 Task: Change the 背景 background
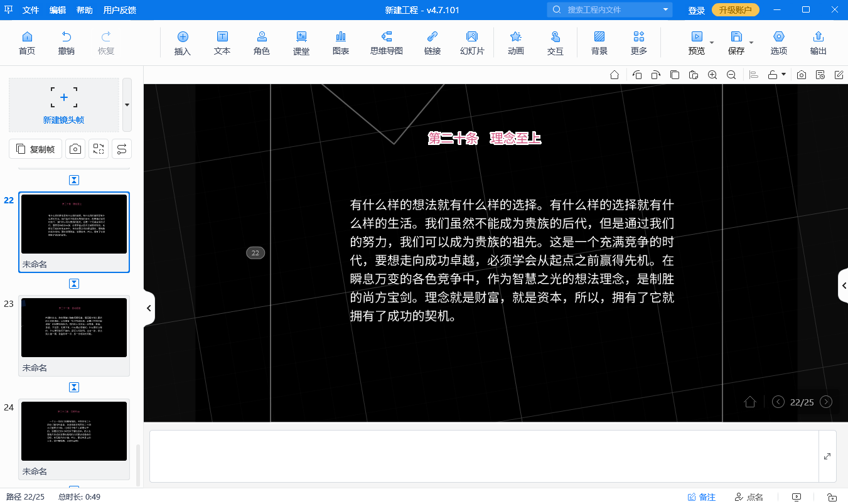pos(599,43)
